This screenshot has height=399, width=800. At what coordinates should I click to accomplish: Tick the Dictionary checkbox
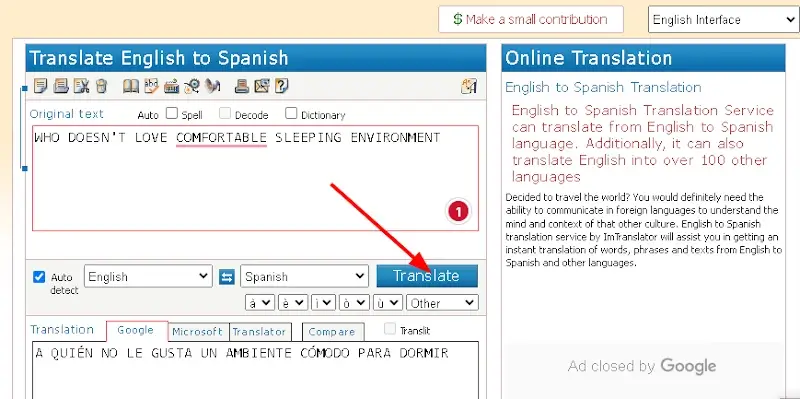pos(291,113)
